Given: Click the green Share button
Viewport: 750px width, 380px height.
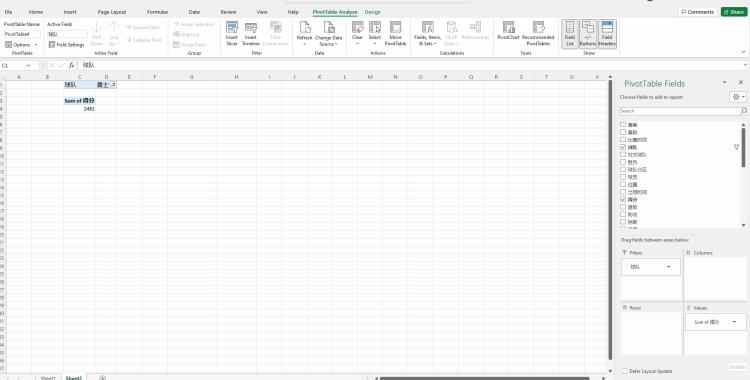Looking at the screenshot, I should (x=733, y=12).
